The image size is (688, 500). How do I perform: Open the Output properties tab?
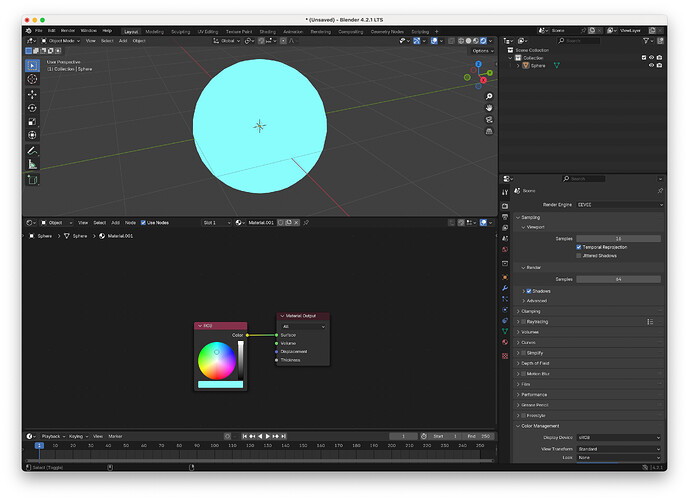coord(505,217)
